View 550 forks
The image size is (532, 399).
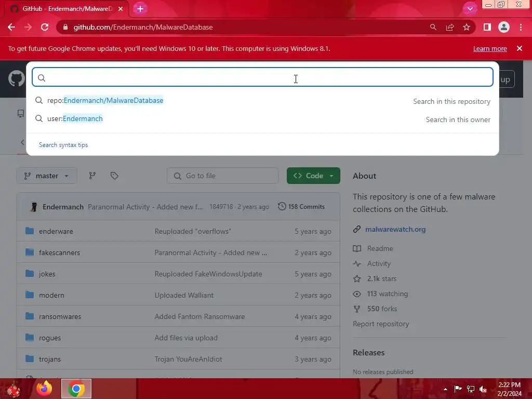(x=382, y=309)
